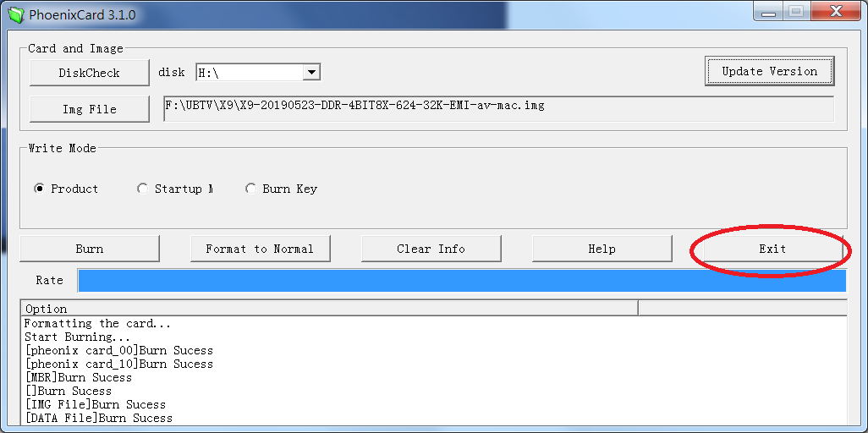The image size is (868, 433).
Task: Select the Product write mode
Action: click(66, 189)
